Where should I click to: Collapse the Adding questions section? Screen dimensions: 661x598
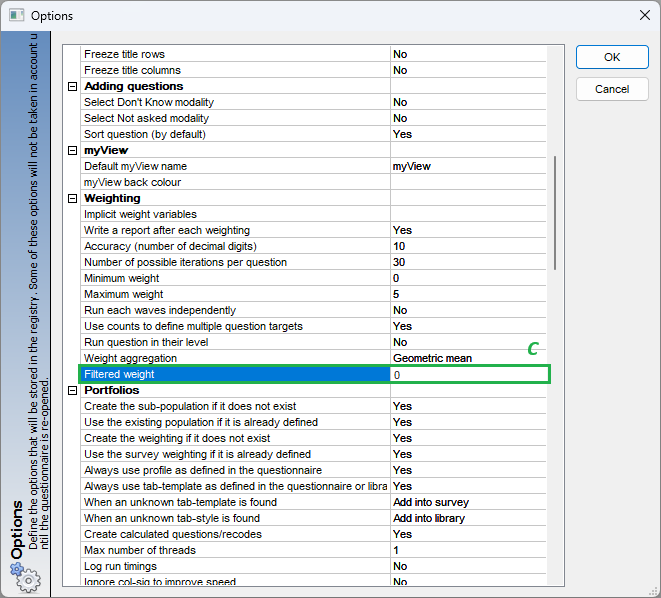pyautogui.click(x=73, y=86)
